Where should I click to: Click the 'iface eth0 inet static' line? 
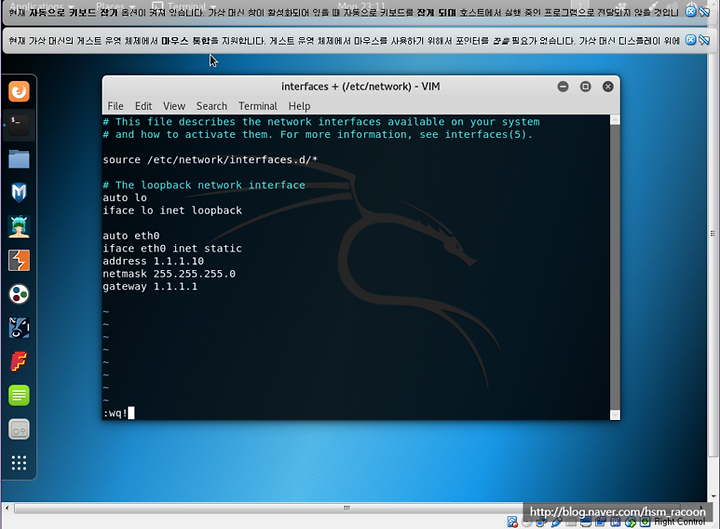(x=172, y=248)
